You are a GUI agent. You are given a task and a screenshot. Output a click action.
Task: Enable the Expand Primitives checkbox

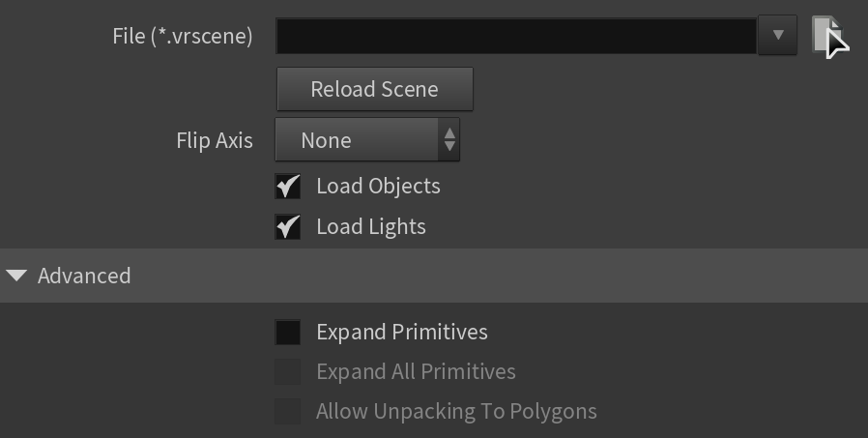[x=288, y=333]
